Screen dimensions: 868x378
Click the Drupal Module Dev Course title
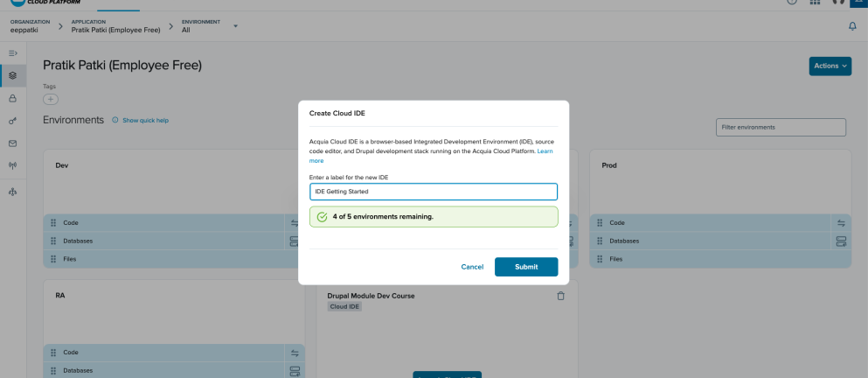click(x=371, y=296)
